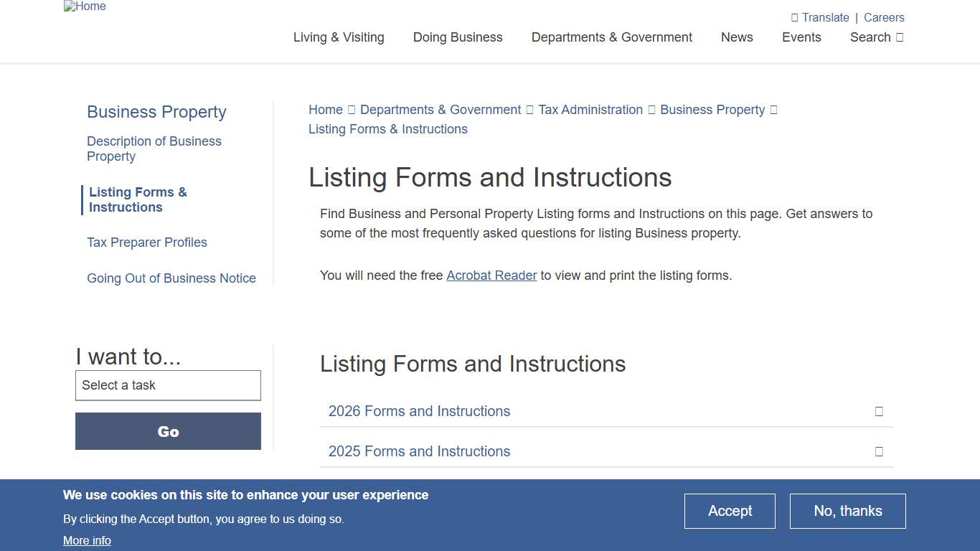Image resolution: width=980 pixels, height=551 pixels.
Task: Open the Departments & Government menu
Action: (x=611, y=37)
